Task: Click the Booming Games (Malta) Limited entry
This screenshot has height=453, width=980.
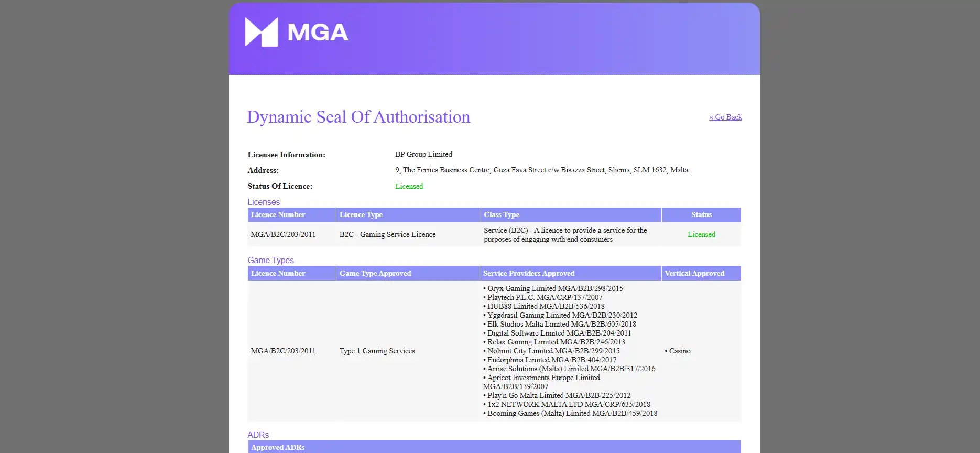Action: pyautogui.click(x=570, y=413)
